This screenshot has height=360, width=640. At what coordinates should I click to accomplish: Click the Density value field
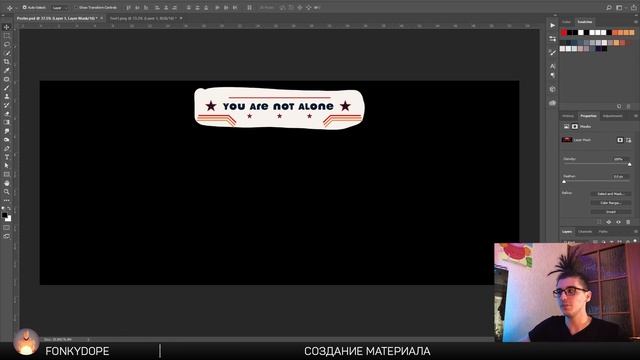pos(620,159)
